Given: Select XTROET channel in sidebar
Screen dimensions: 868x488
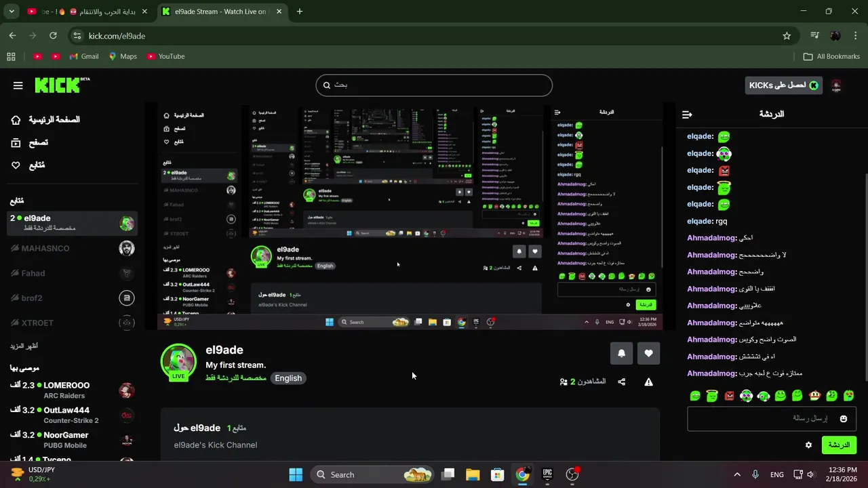Looking at the screenshot, I should pyautogui.click(x=72, y=323).
